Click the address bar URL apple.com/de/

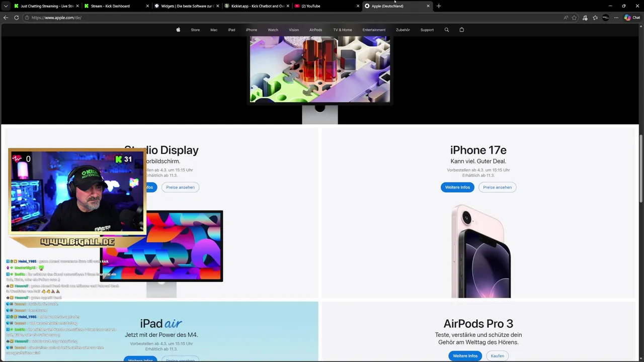click(56, 18)
